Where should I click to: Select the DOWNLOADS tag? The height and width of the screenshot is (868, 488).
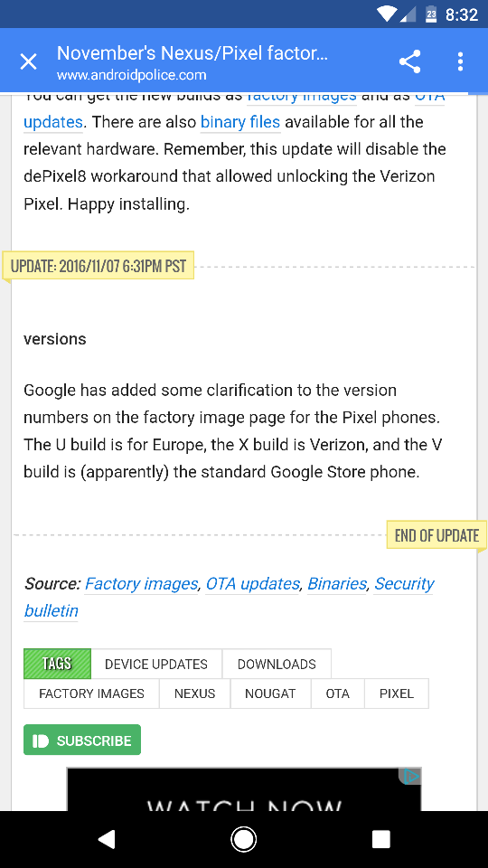(x=277, y=664)
